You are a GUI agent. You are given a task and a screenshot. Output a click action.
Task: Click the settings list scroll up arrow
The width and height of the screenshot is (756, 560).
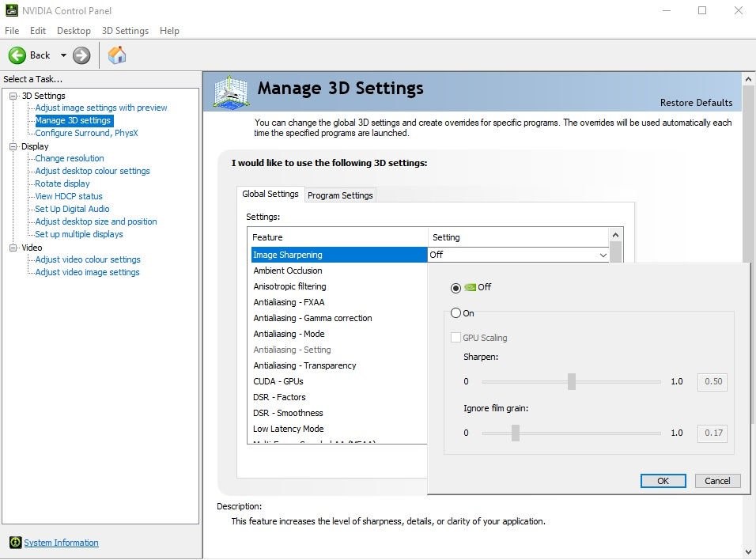(615, 236)
